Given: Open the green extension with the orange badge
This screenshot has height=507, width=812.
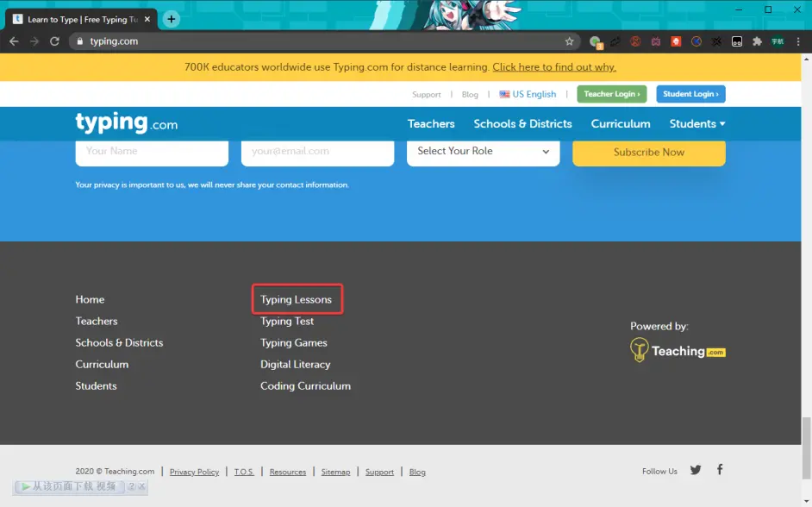Looking at the screenshot, I should [596, 42].
